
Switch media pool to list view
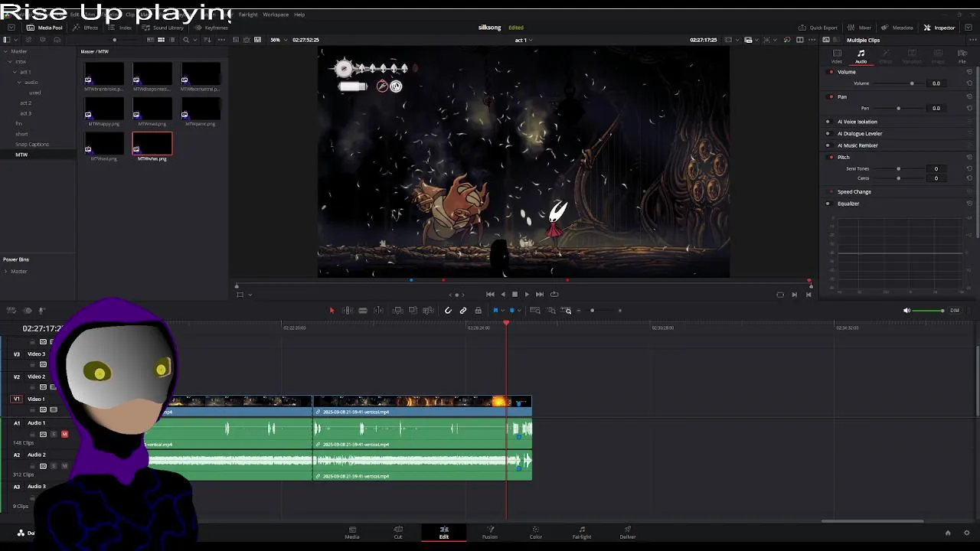coord(173,40)
